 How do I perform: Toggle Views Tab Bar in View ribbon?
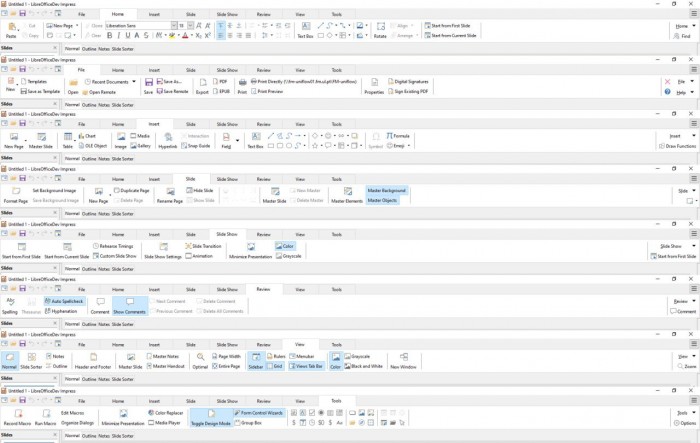(x=306, y=366)
